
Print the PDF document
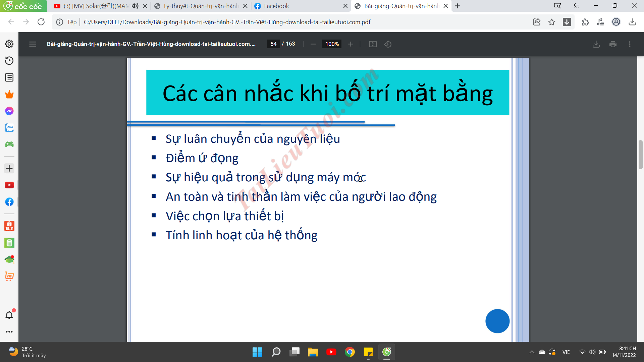613,44
